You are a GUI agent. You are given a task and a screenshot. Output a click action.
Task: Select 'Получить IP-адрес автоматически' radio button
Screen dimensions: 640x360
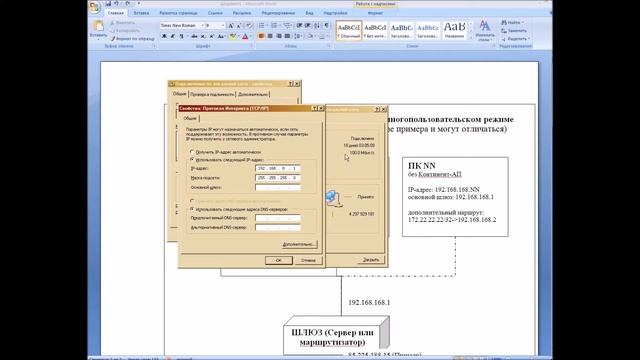pos(192,152)
